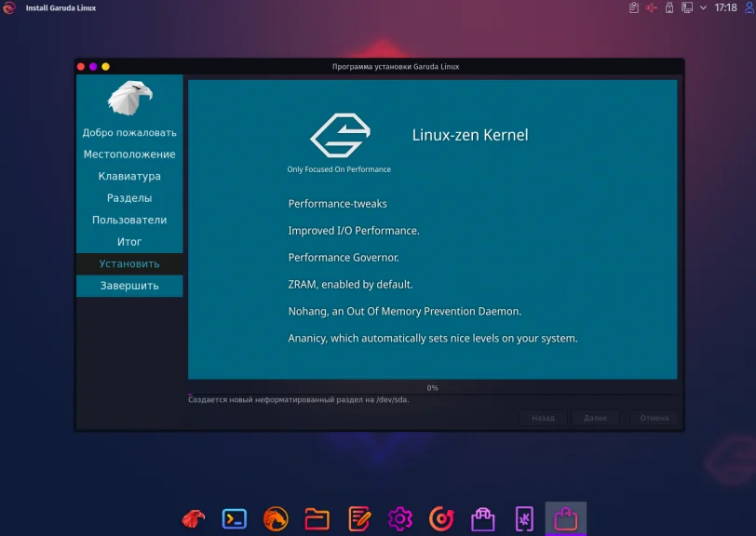Open the Пользователи installer step
756x536 pixels.
click(130, 220)
